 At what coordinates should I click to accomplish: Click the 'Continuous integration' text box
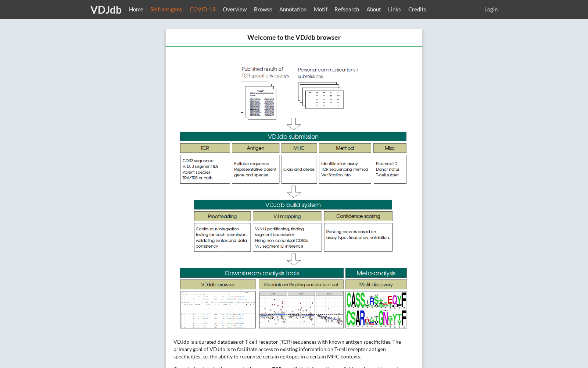pyautogui.click(x=222, y=237)
